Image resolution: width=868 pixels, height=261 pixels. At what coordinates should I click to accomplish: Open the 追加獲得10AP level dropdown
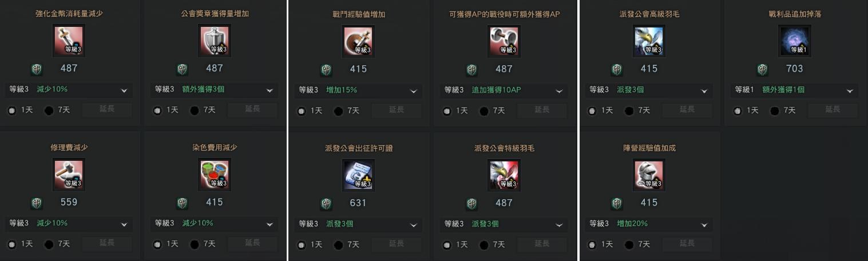[x=504, y=90]
